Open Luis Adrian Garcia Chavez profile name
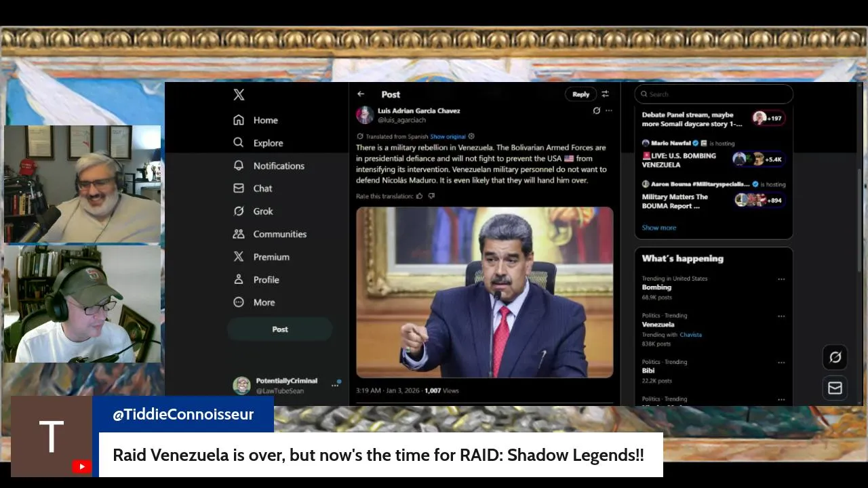868x488 pixels. pos(418,110)
